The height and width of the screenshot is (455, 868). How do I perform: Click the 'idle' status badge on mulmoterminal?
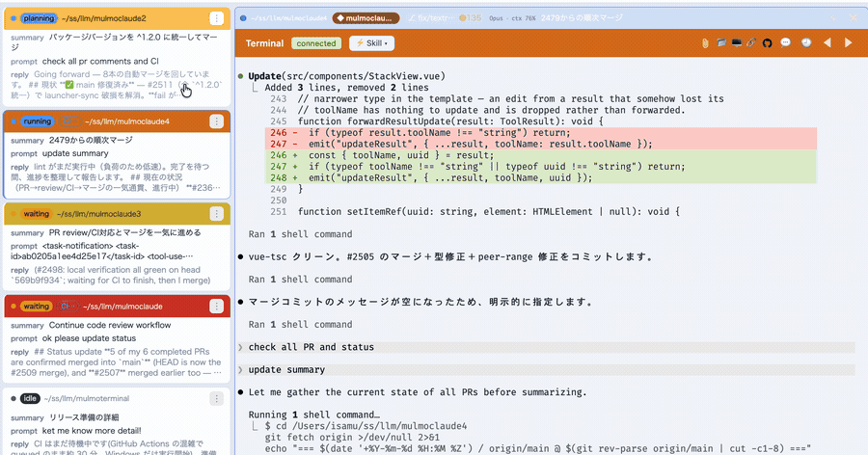(x=30, y=398)
